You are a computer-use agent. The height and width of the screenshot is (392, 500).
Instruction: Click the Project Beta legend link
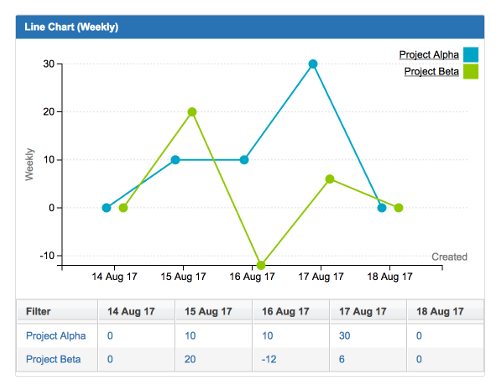(x=431, y=71)
